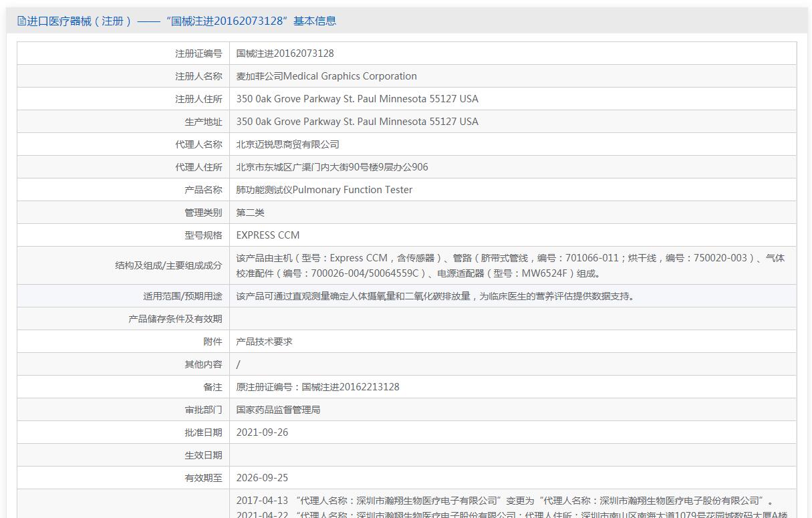Click the management category value 第二类
Viewport: 812px width, 518px height.
[250, 213]
